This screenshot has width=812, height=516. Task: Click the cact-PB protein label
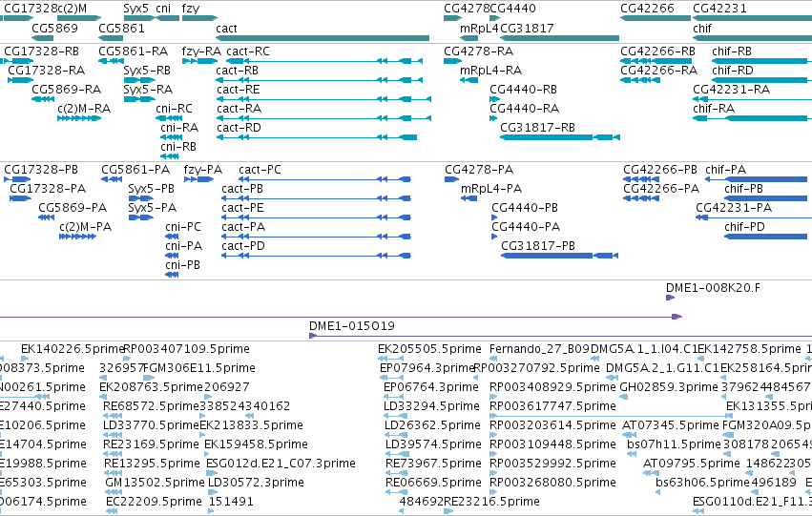click(242, 189)
